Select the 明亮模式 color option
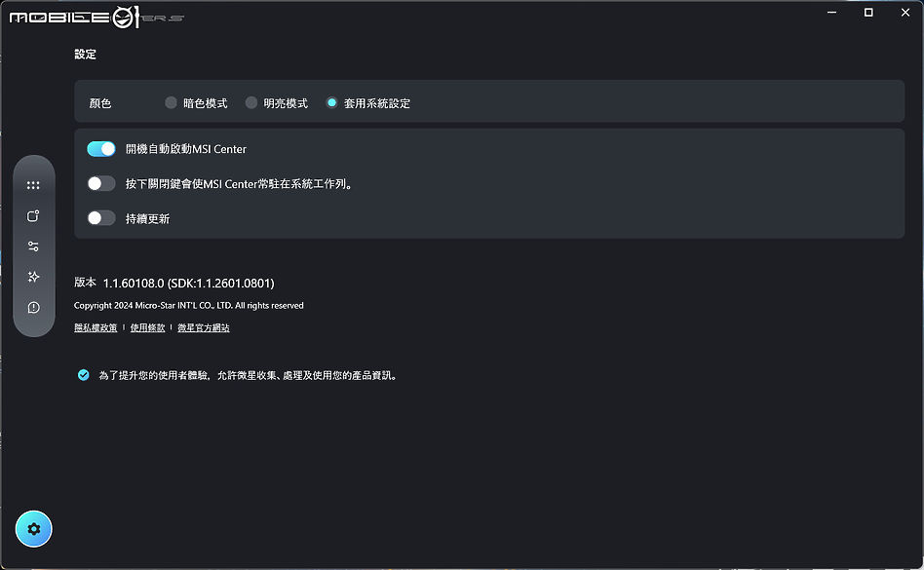 (251, 101)
